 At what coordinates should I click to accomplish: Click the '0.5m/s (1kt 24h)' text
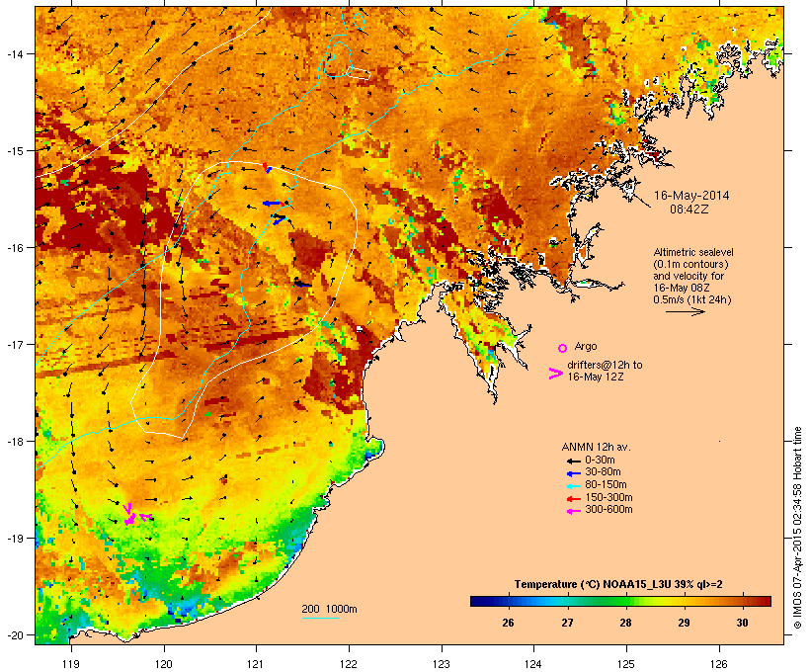pyautogui.click(x=692, y=299)
